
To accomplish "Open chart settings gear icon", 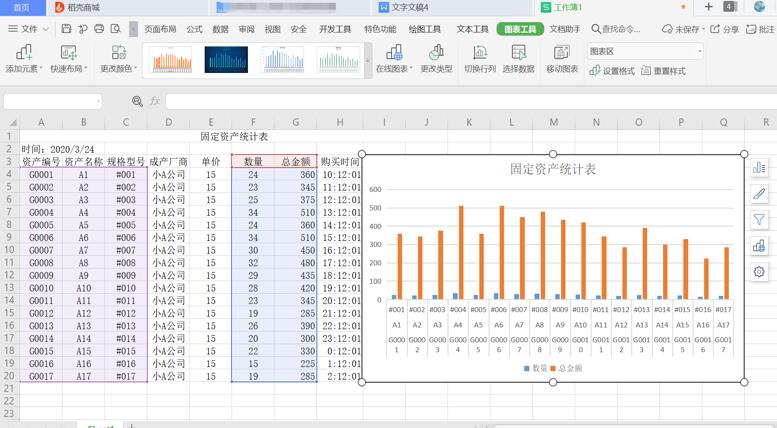I will pyautogui.click(x=759, y=271).
